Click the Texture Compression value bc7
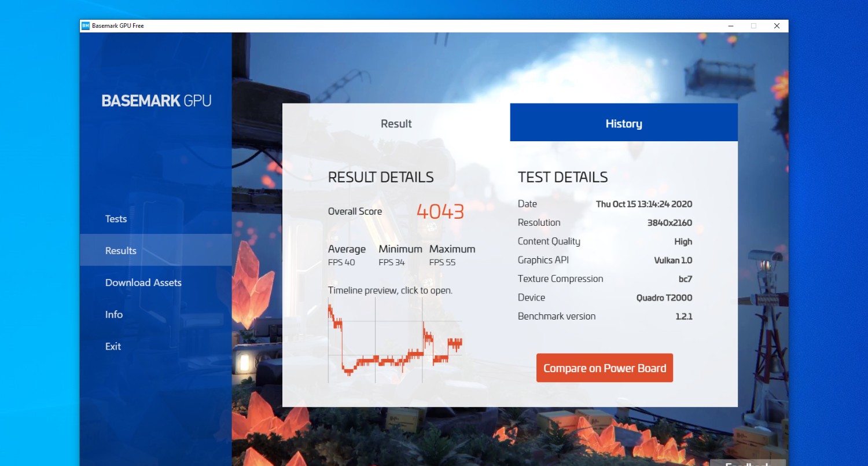 click(686, 279)
